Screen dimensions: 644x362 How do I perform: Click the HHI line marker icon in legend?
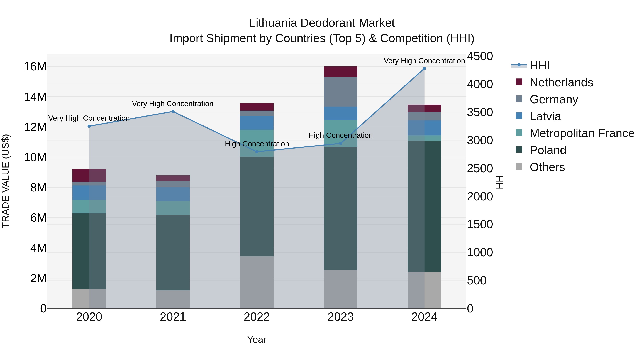point(519,65)
